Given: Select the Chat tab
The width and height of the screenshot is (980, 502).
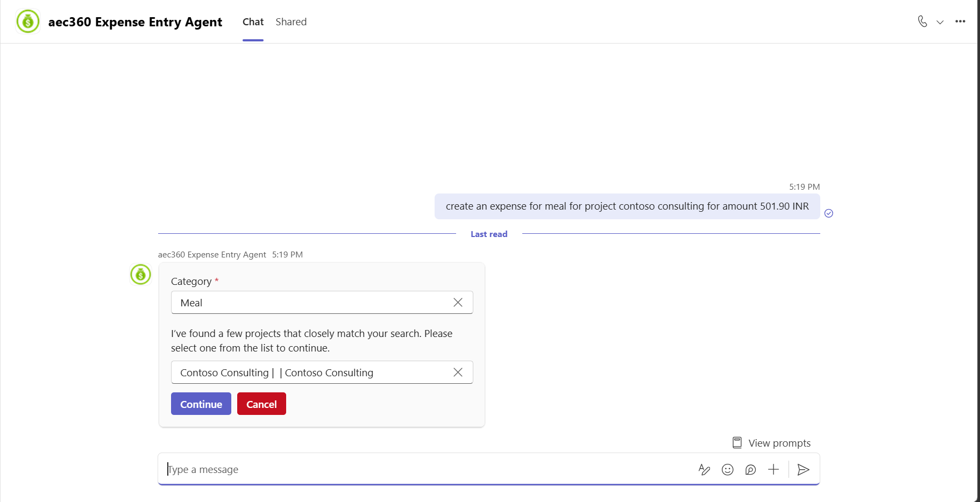Looking at the screenshot, I should click(x=253, y=22).
